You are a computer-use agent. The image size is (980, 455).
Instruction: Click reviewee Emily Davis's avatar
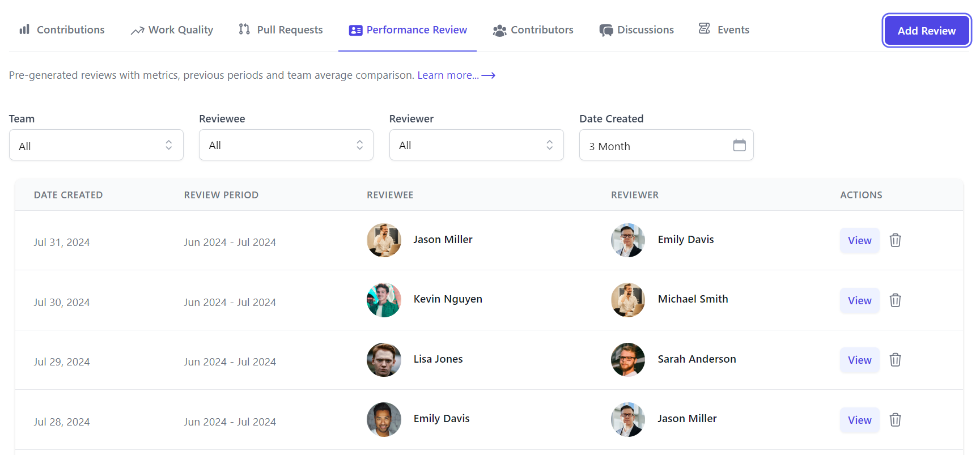(x=384, y=419)
